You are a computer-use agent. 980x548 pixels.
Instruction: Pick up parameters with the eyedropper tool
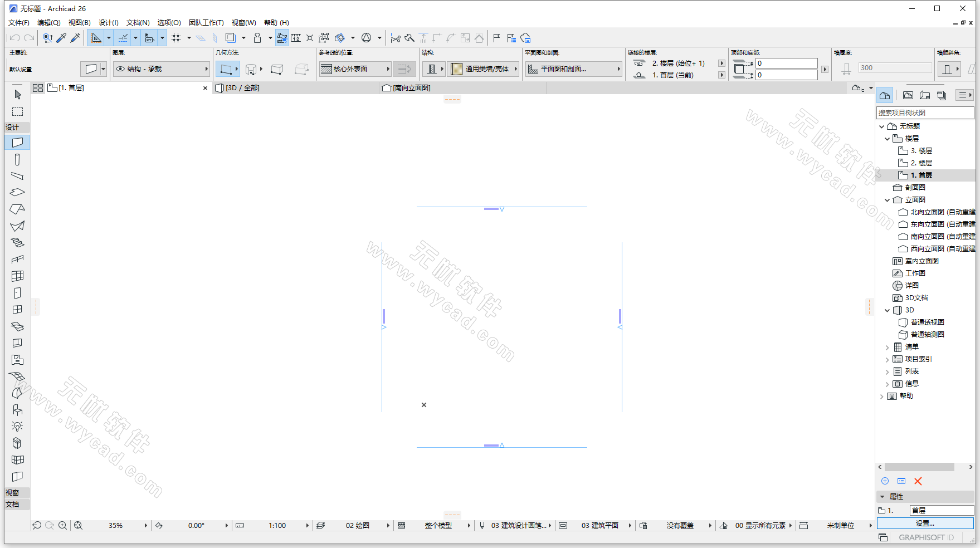click(61, 37)
